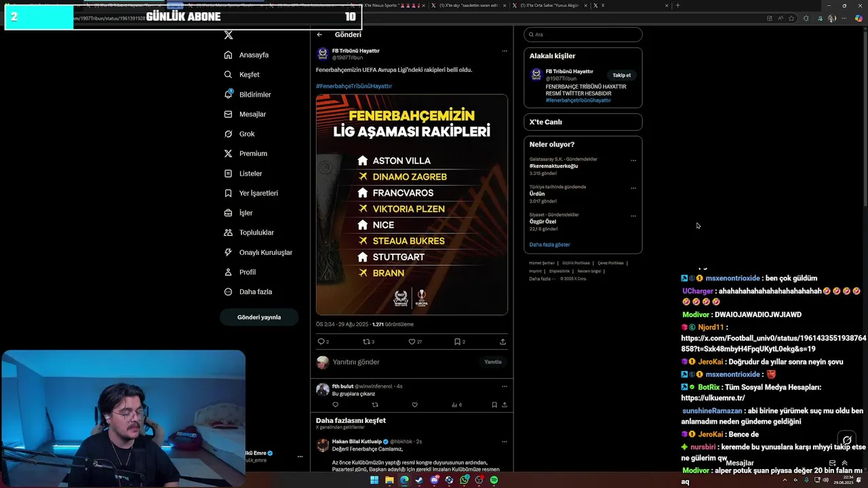Click the browser favorites star icon
Screen dimensions: 868x488
point(791,18)
